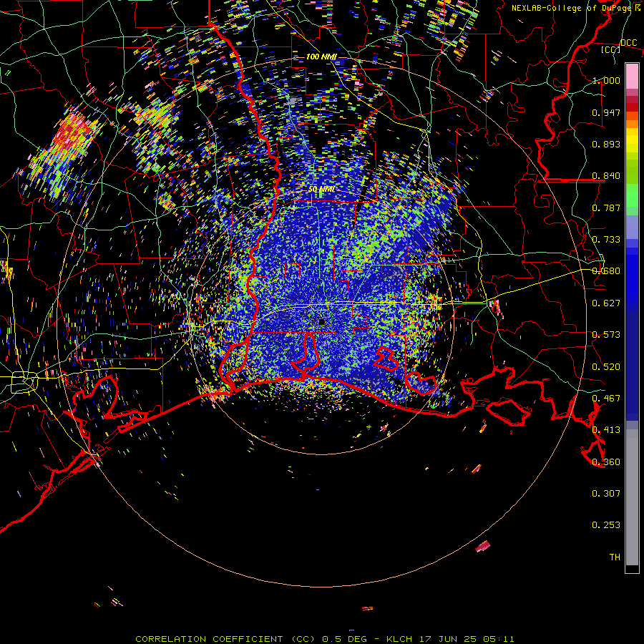The width and height of the screenshot is (644, 644).
Task: Click the black radar site dot at center
Action: point(321,322)
